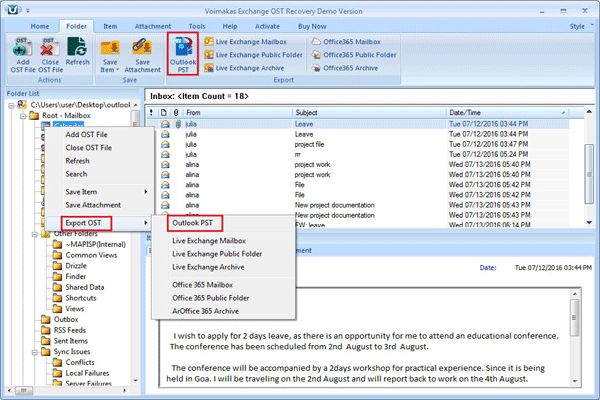Viewport: 600px width, 400px height.
Task: Click the Outlook PST export ribbon icon
Action: [x=183, y=54]
